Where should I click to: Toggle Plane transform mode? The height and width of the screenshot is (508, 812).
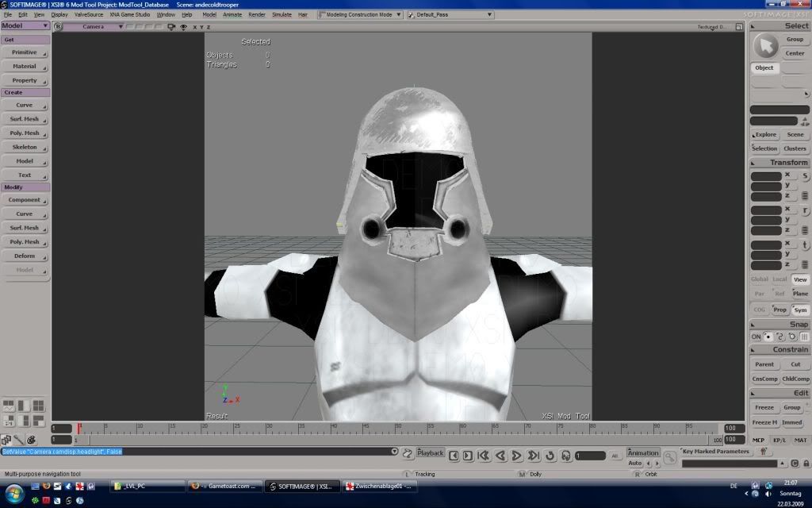click(800, 294)
